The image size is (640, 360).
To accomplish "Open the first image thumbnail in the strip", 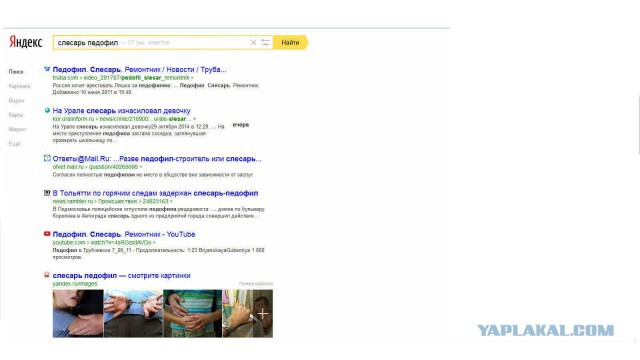I will [78, 313].
